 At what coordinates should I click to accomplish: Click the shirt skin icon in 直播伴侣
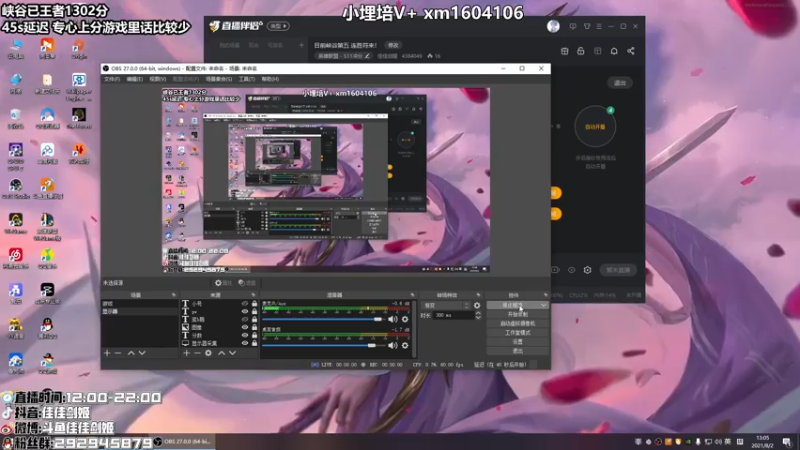point(587,26)
